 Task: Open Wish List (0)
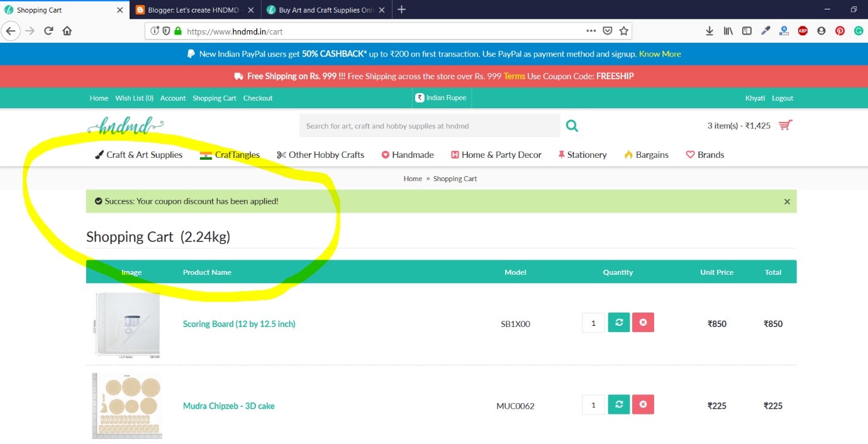tap(135, 98)
